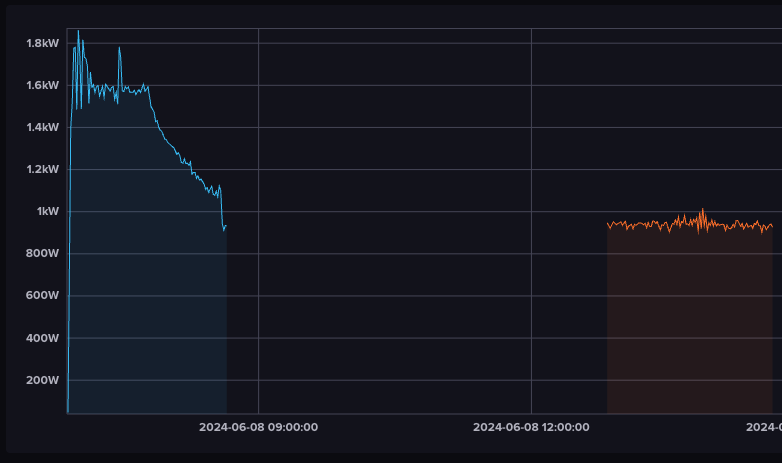Screen dimensions: 782x463
Task: Click the 800W y-axis label
Action: [42, 253]
